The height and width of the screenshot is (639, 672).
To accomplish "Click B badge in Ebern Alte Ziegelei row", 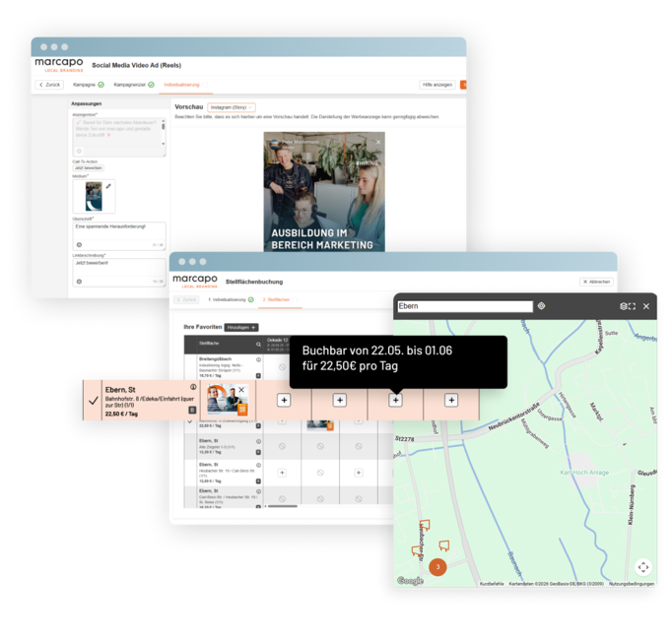I will (x=258, y=452).
